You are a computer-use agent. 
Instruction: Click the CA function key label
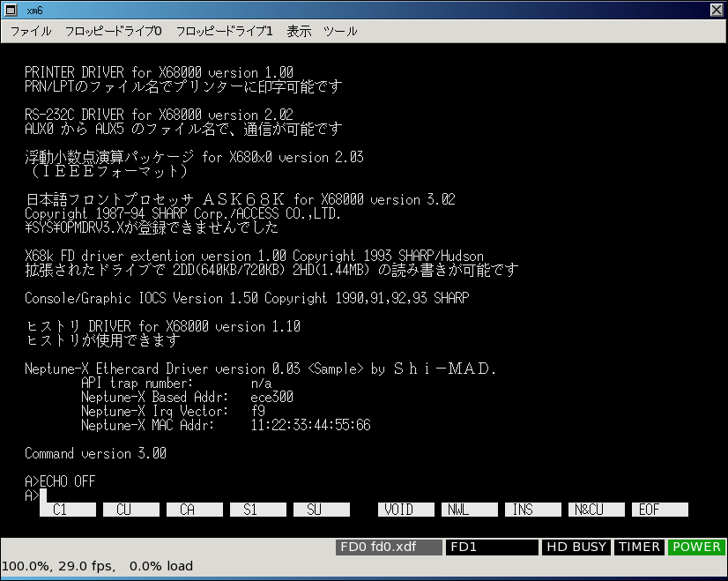(195, 510)
